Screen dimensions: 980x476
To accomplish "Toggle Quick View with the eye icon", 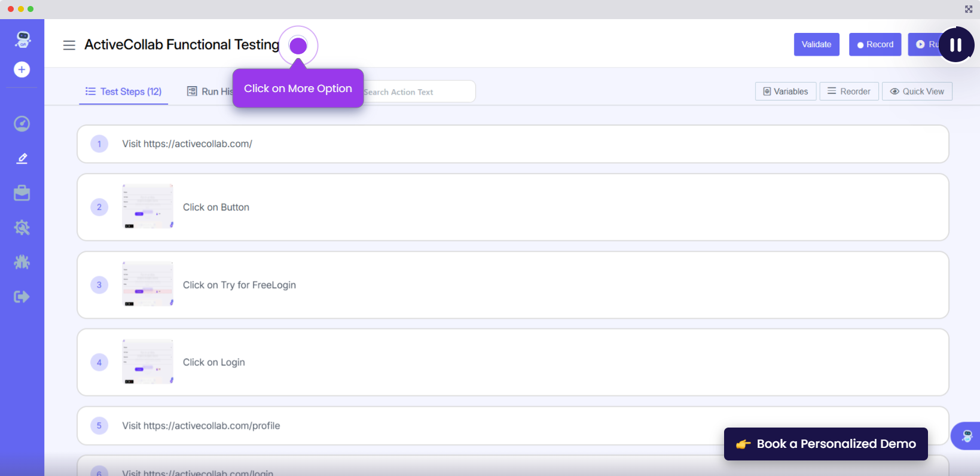I will (x=917, y=91).
